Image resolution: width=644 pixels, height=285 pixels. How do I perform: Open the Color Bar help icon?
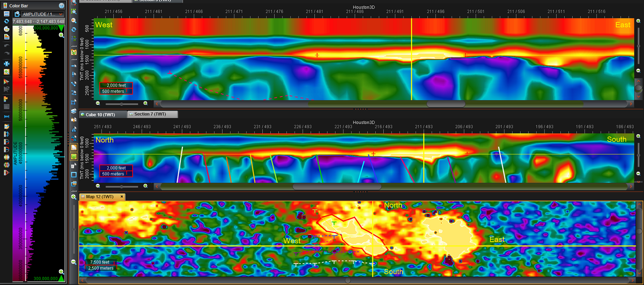(61, 6)
